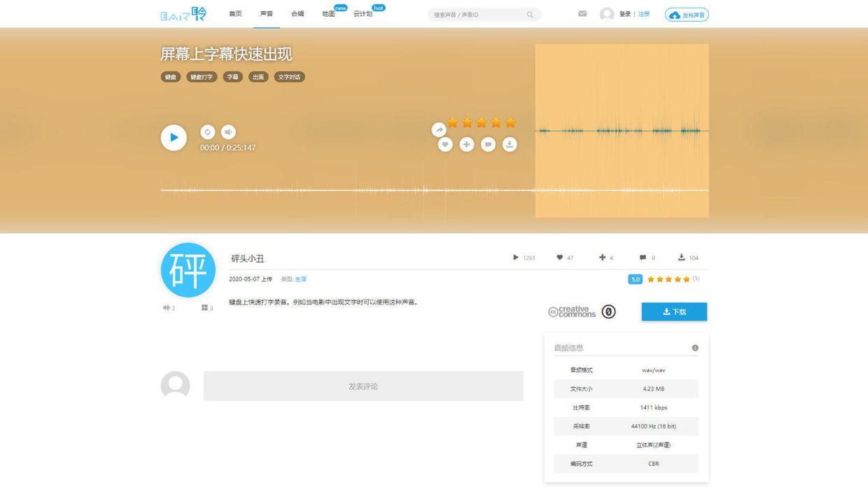
Task: Mute the audio with the speaker icon
Action: (228, 132)
